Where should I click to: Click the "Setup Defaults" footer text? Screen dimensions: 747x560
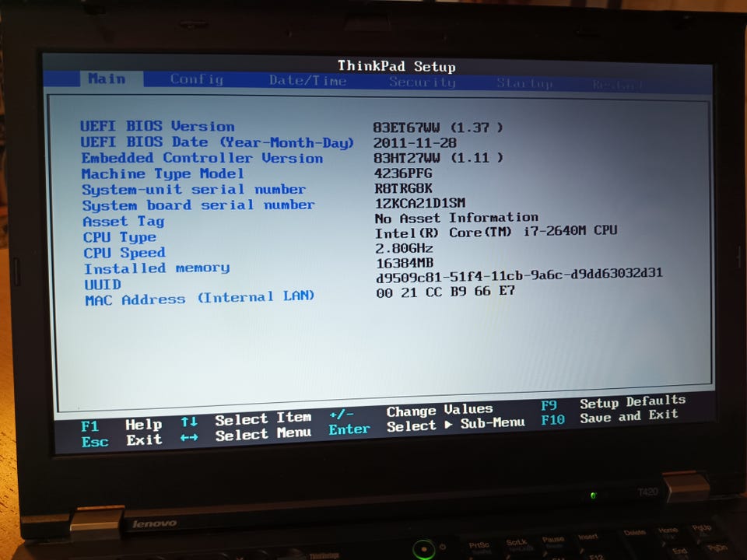tap(633, 402)
